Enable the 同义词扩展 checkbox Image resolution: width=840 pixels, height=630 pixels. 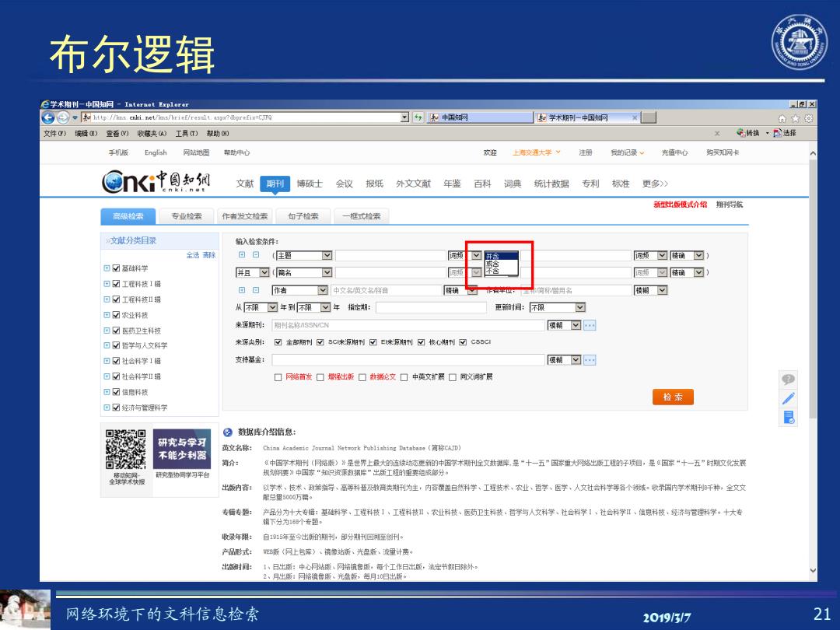pyautogui.click(x=453, y=377)
